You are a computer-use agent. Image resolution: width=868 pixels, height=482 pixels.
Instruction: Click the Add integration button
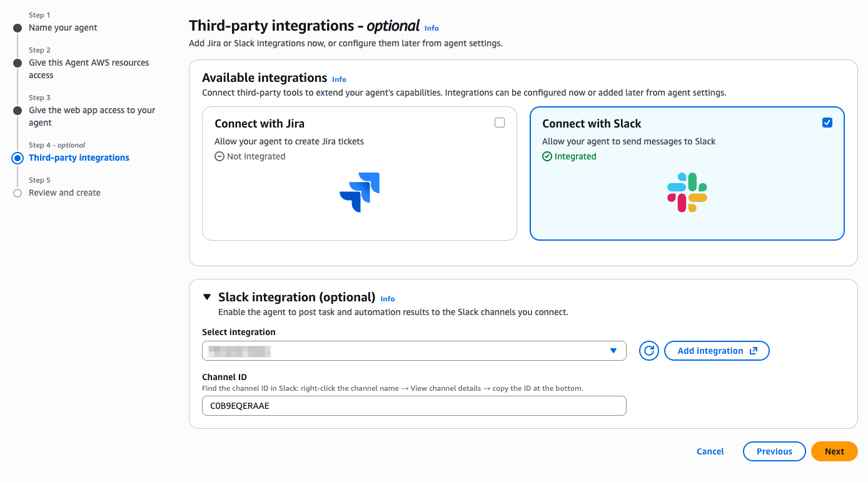(x=717, y=351)
